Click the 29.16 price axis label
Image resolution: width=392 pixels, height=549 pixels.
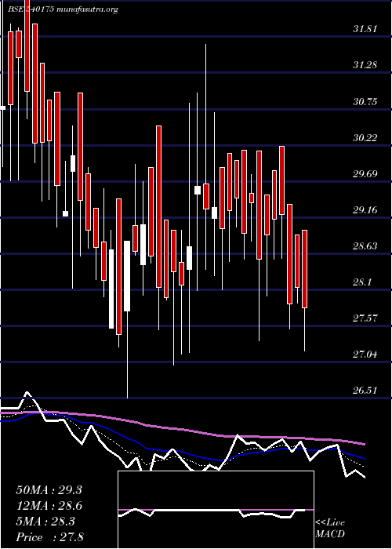[x=365, y=209]
